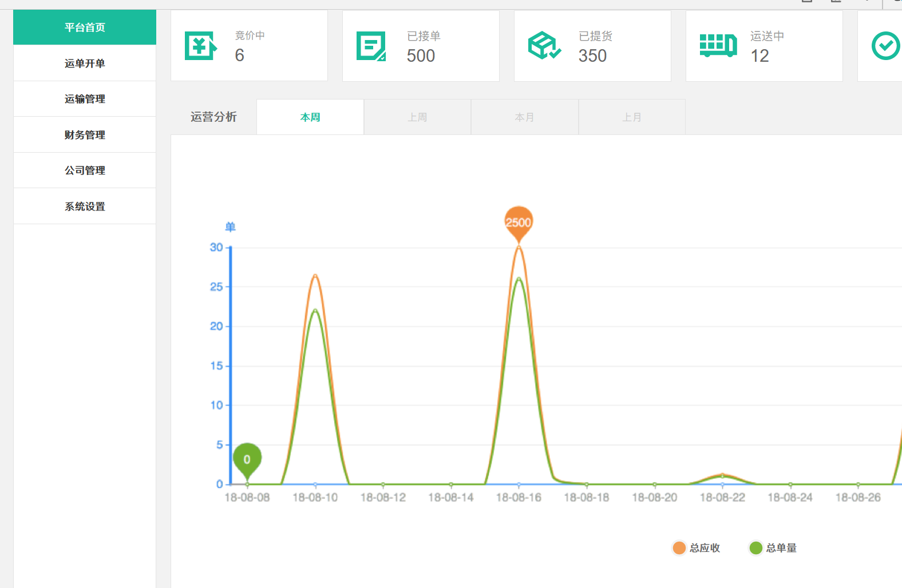The height and width of the screenshot is (588, 902).
Task: Click the 运送中 count 12
Action: pos(759,56)
